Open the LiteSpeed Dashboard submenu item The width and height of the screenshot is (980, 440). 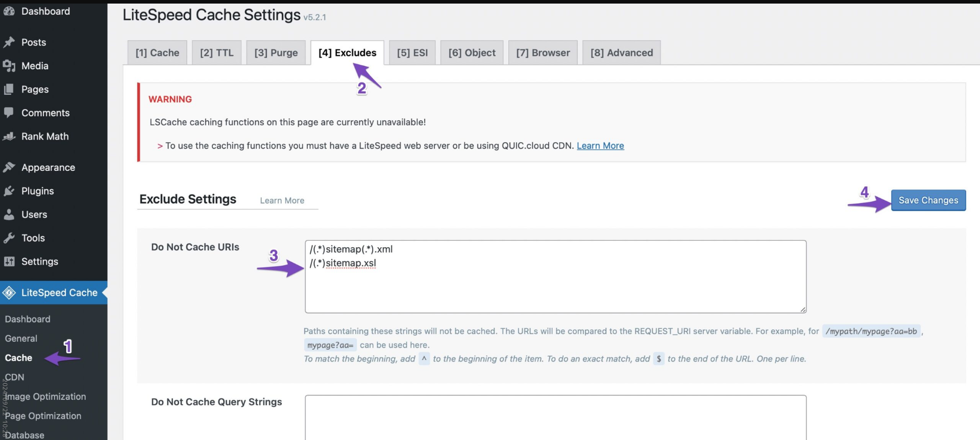click(x=28, y=319)
